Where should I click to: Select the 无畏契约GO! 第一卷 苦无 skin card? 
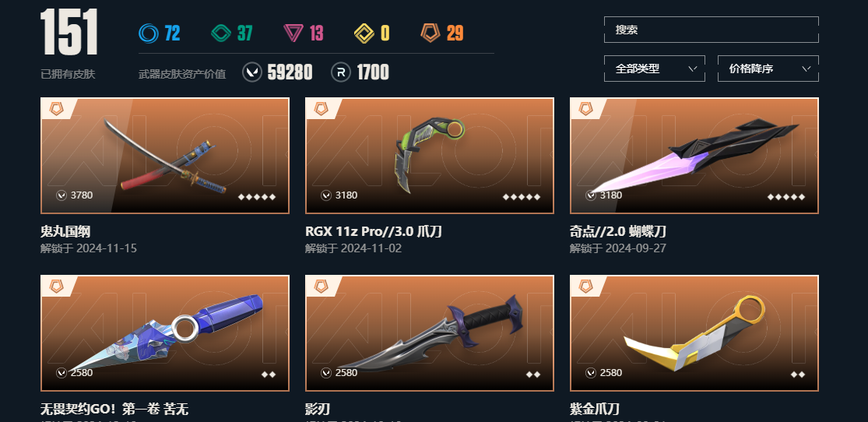click(165, 332)
